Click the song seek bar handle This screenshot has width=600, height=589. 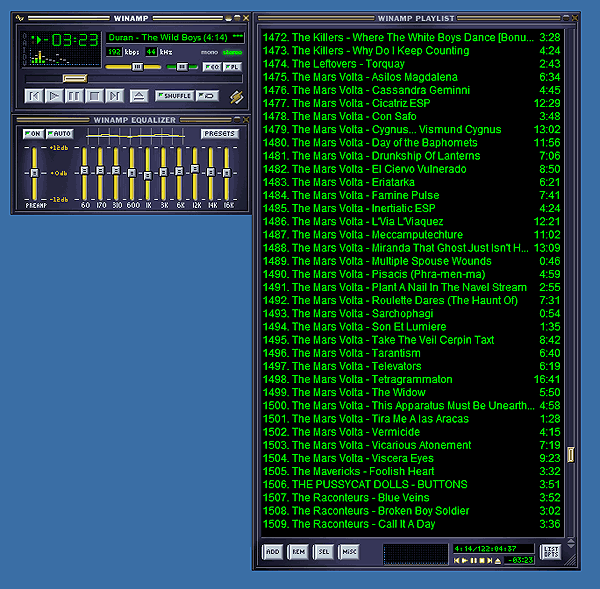tap(75, 78)
